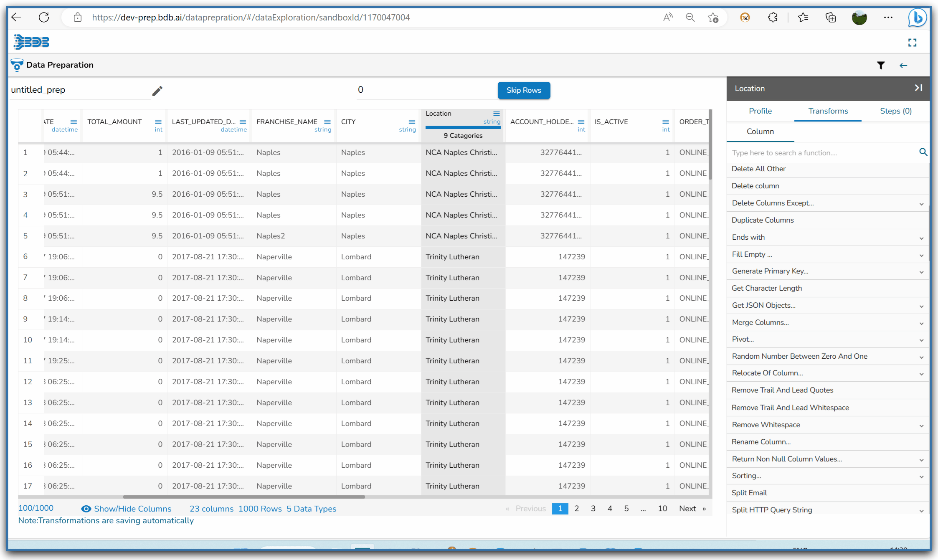
Task: Open the Steps (0) tab
Action: point(895,111)
